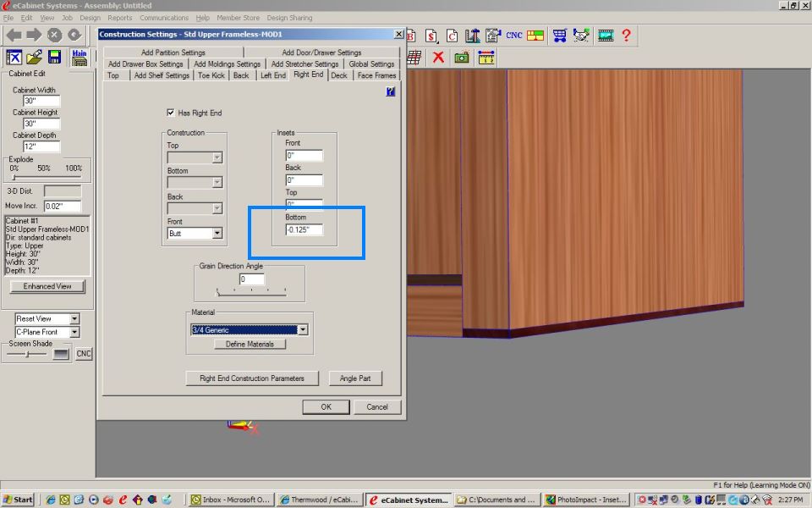Screen dimensions: 812x508
Task: Open the blue shopping cart icon
Action: (x=559, y=36)
